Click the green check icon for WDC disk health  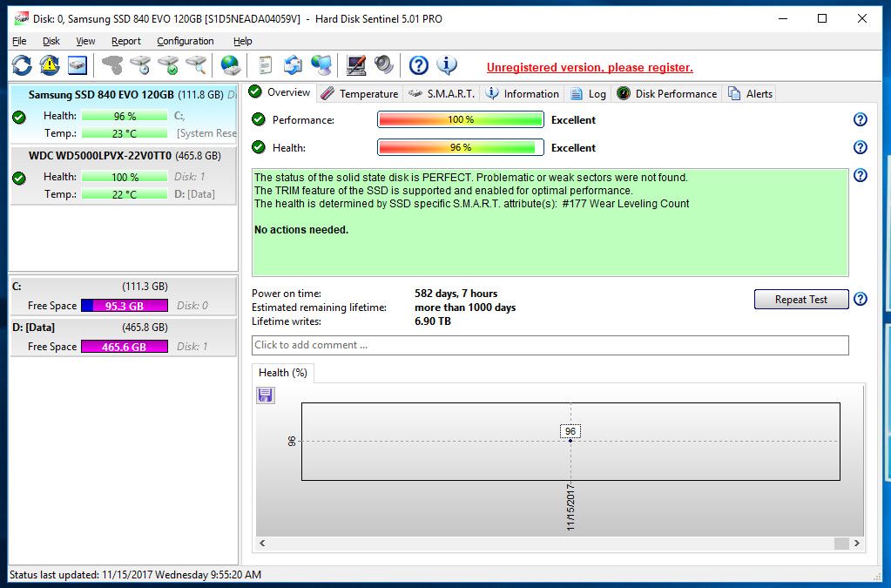pos(19,179)
